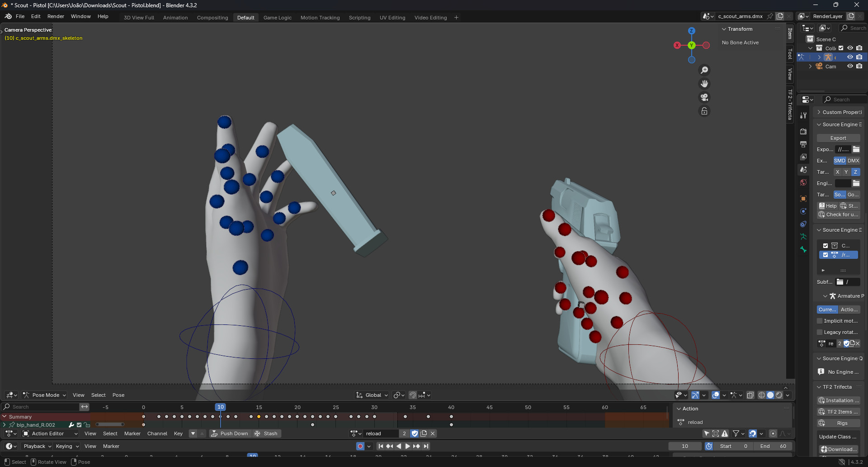Hide the Cam object using the eye toggle
The height and width of the screenshot is (467, 868).
coord(850,66)
